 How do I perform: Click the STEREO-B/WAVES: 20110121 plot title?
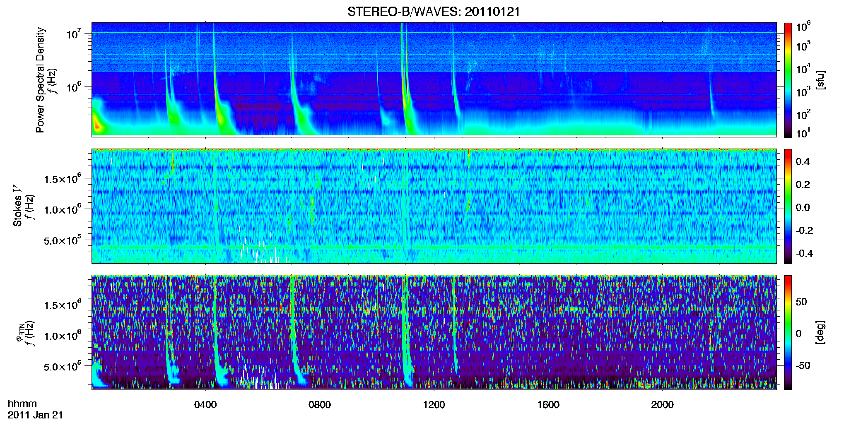434,12
